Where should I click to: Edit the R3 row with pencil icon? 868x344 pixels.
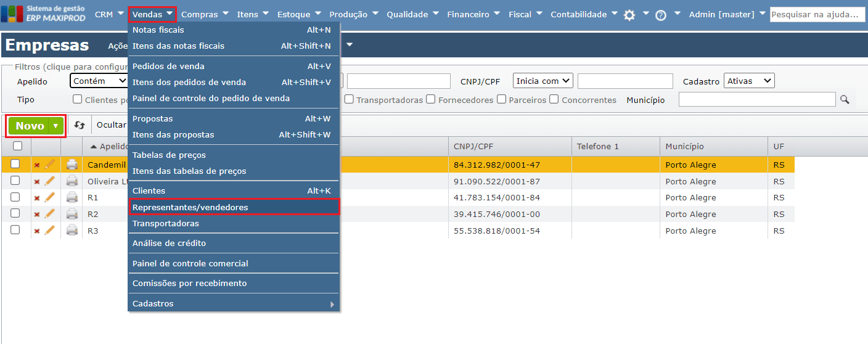click(x=50, y=230)
